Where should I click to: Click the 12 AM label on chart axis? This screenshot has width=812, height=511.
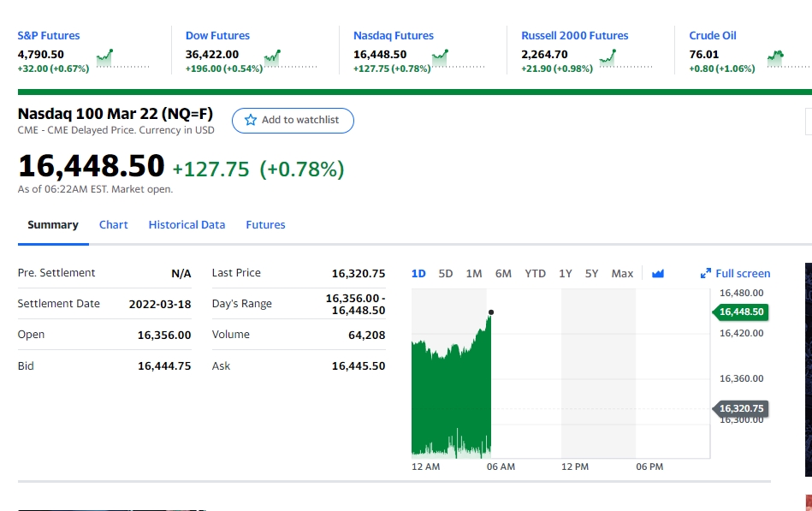[425, 466]
